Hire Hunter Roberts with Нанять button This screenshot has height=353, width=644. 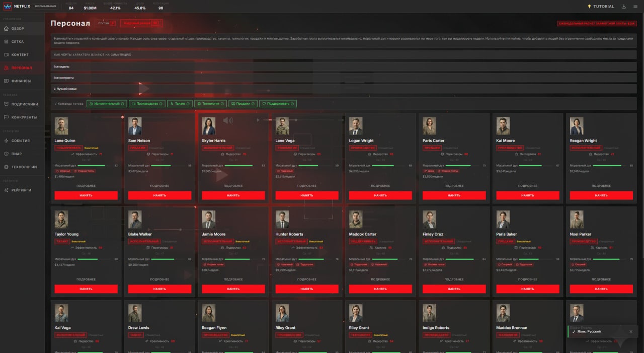(307, 289)
